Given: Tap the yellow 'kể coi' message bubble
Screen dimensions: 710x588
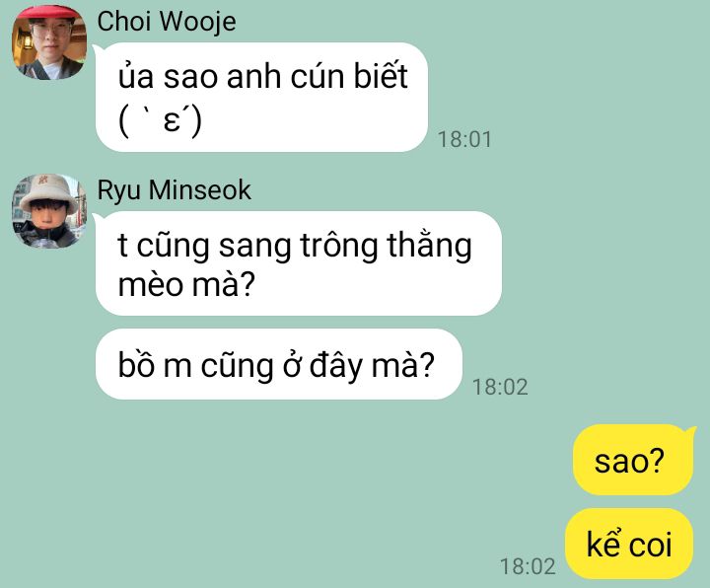Looking at the screenshot, I should pyautogui.click(x=629, y=544).
